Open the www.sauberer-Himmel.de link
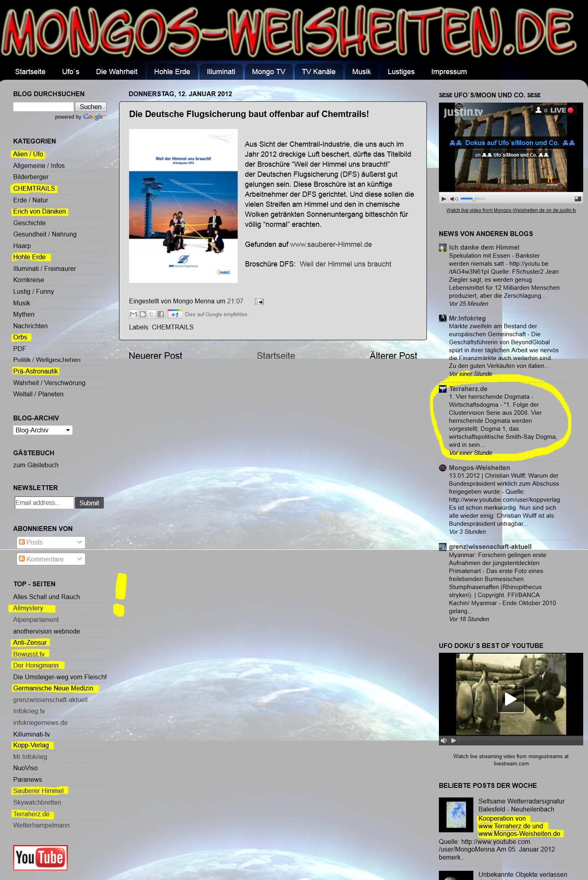The image size is (588, 880). 331,244
